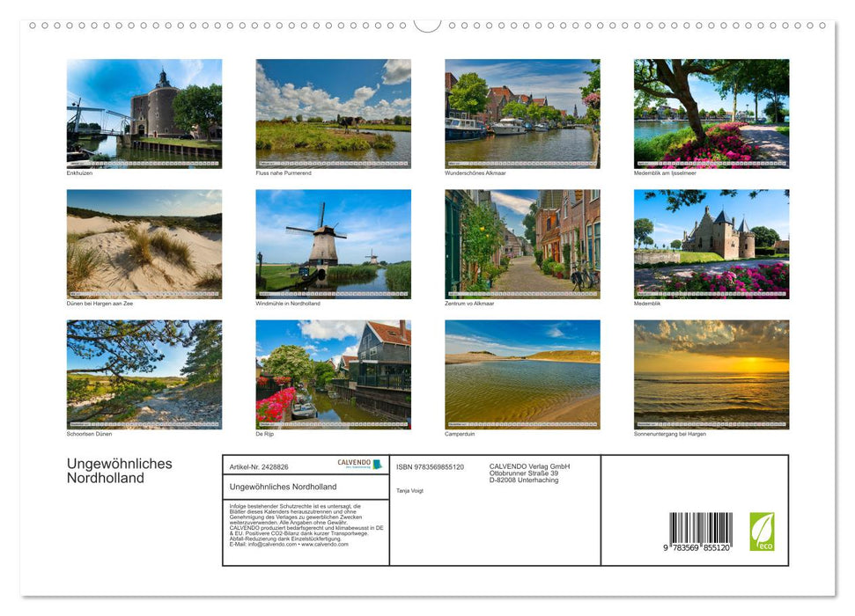Click the caption 'Fluss nahe Purmerend'
The image size is (855, 616).
coord(284,172)
